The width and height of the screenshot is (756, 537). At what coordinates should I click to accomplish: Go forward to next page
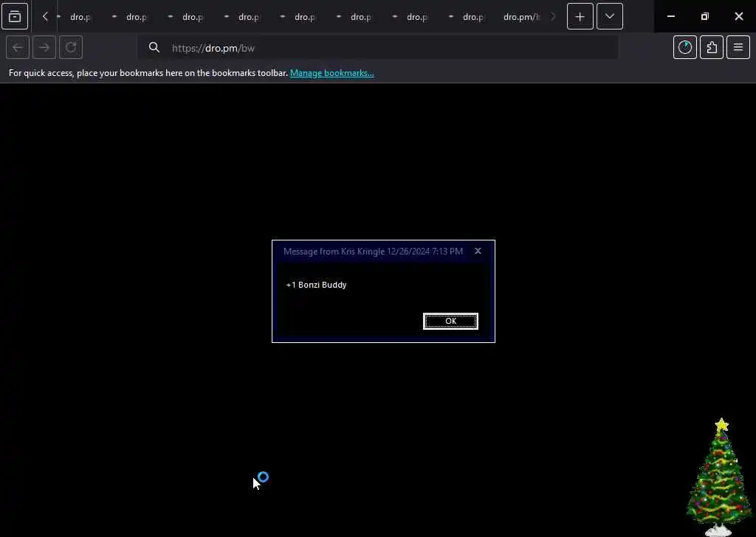click(x=44, y=47)
